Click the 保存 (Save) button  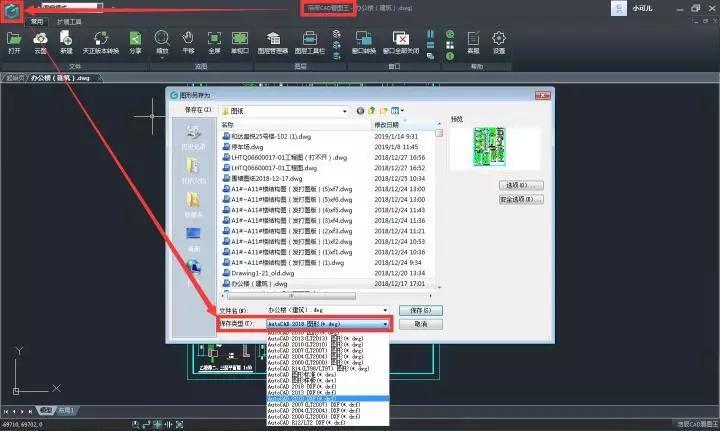(x=420, y=311)
